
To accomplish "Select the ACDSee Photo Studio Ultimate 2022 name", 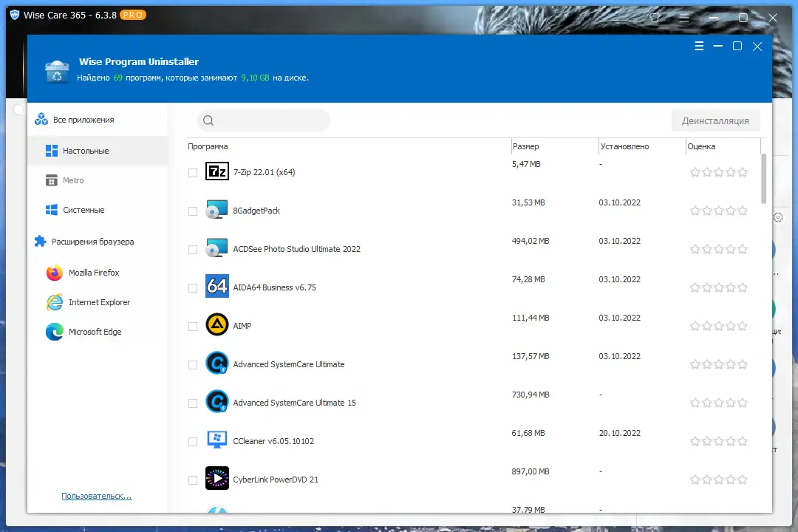I will 297,249.
